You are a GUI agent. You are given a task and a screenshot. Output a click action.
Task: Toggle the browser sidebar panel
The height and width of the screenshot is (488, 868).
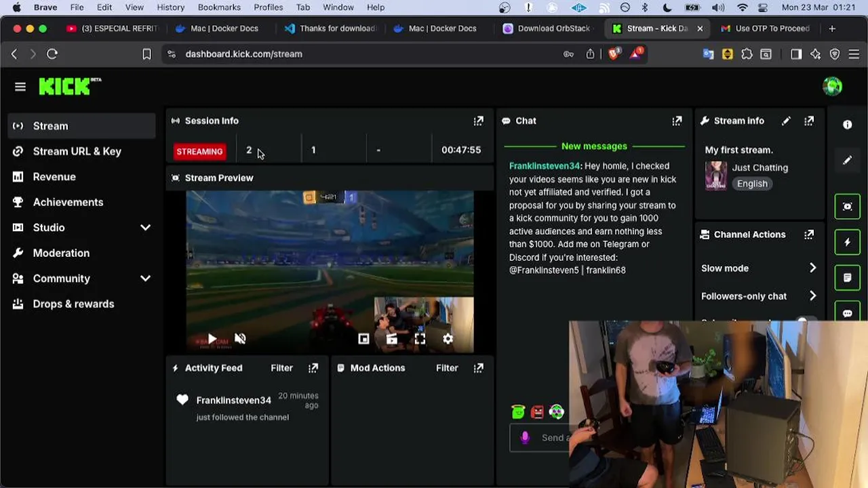point(796,54)
